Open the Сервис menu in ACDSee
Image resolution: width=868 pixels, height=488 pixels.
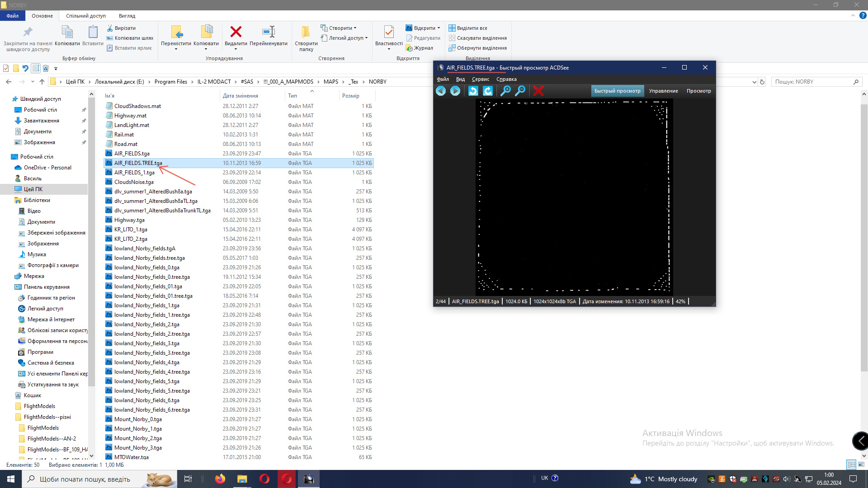(480, 79)
